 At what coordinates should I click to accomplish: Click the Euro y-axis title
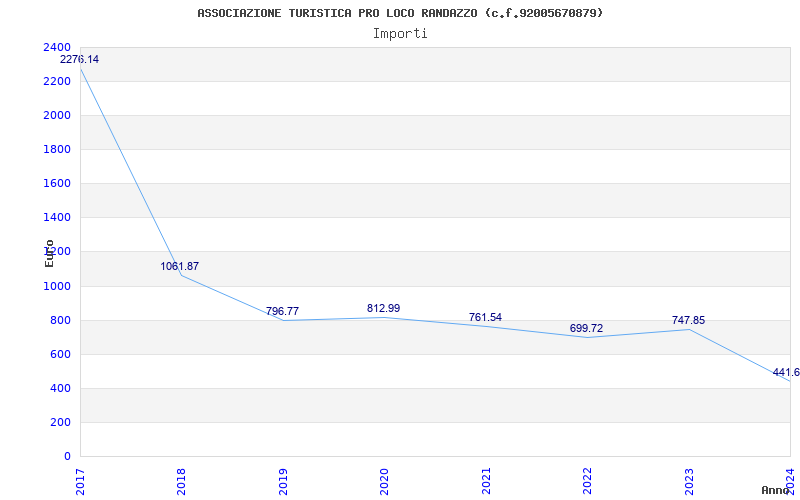49,253
